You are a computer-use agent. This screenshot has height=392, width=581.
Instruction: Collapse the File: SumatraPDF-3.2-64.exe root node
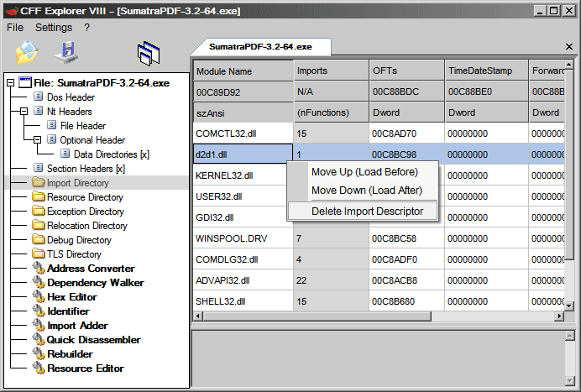pyautogui.click(x=10, y=82)
